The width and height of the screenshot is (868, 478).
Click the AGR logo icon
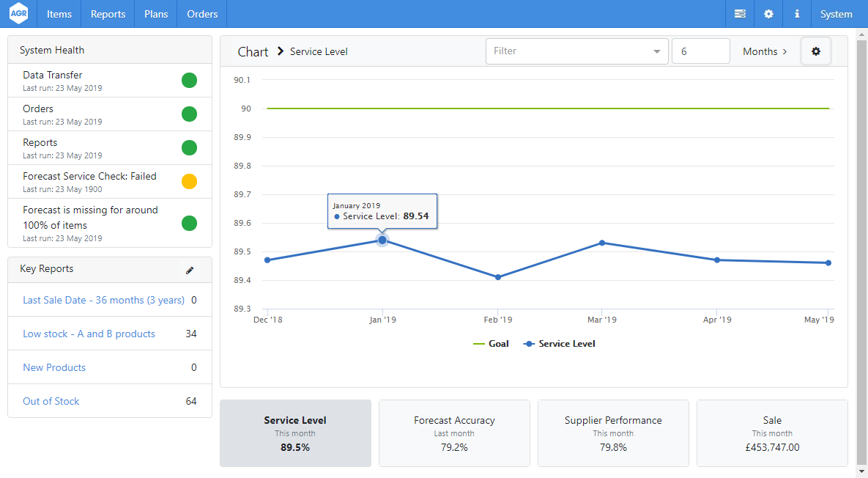[x=18, y=14]
